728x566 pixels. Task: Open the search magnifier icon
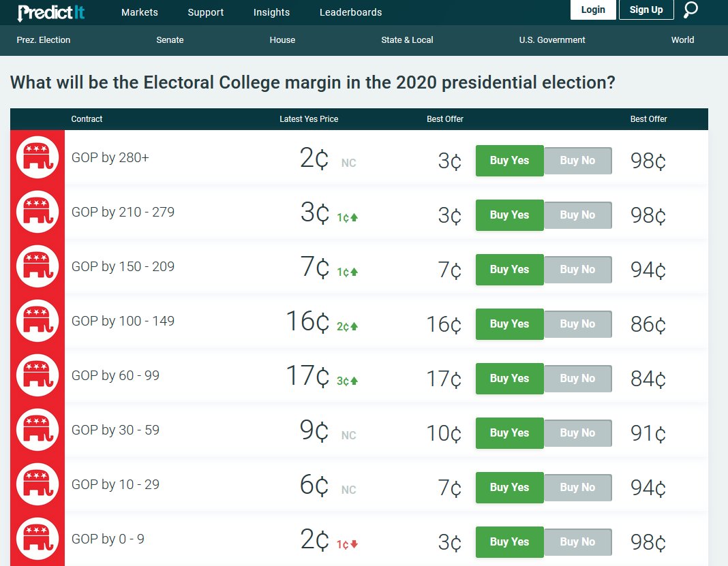point(691,10)
